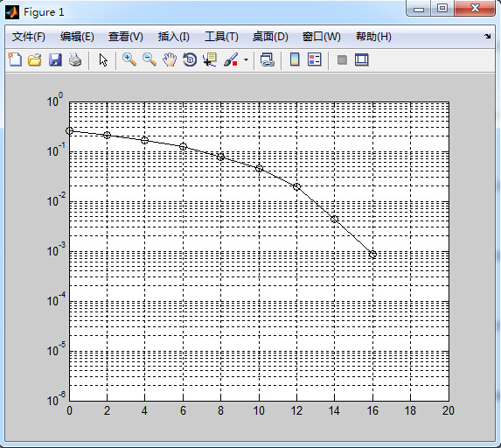501x448 pixels.
Task: Toggle the Data Cursor tool
Action: pyautogui.click(x=210, y=59)
